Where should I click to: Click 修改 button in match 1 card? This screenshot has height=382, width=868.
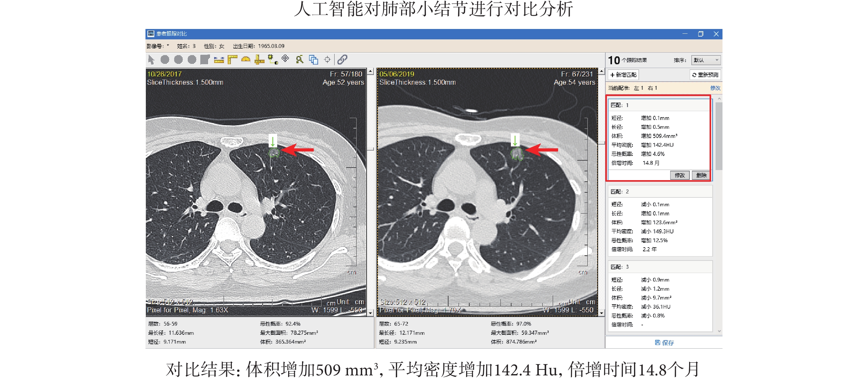coord(679,175)
